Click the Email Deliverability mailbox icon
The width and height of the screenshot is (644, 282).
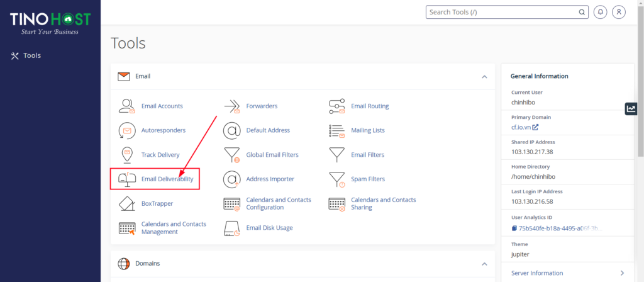[x=127, y=179]
